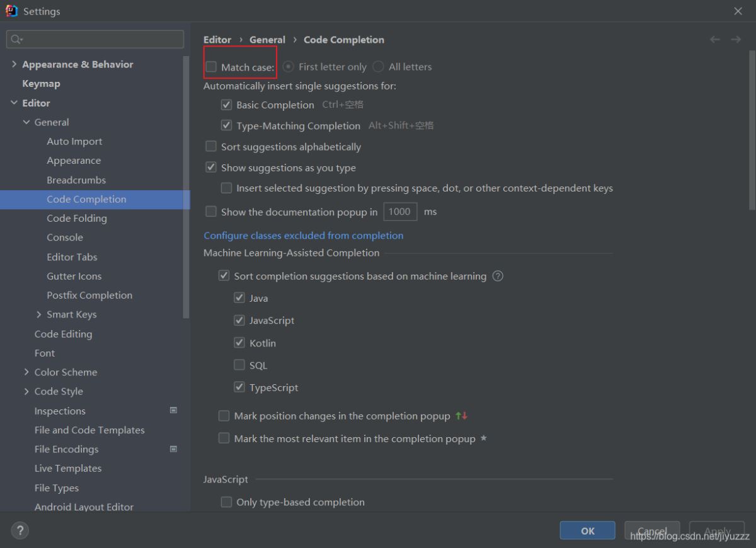Select Code Folding in the tree
The width and height of the screenshot is (756, 548).
(76, 219)
